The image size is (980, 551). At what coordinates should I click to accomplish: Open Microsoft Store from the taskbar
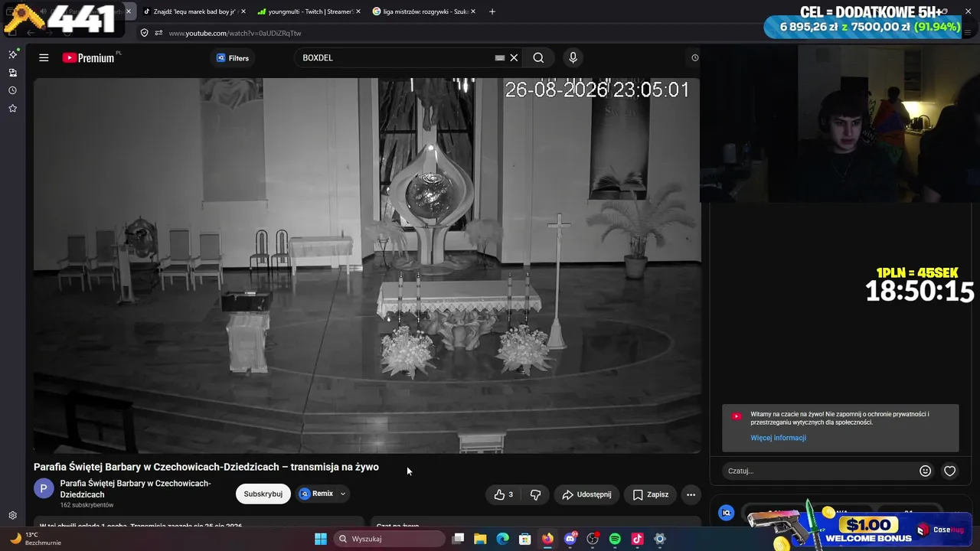tap(525, 539)
